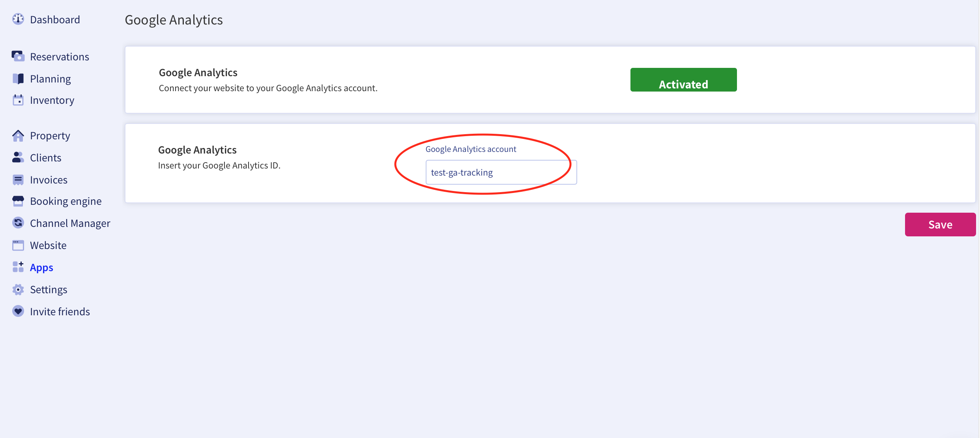Click the Google Analytics page heading

[174, 20]
